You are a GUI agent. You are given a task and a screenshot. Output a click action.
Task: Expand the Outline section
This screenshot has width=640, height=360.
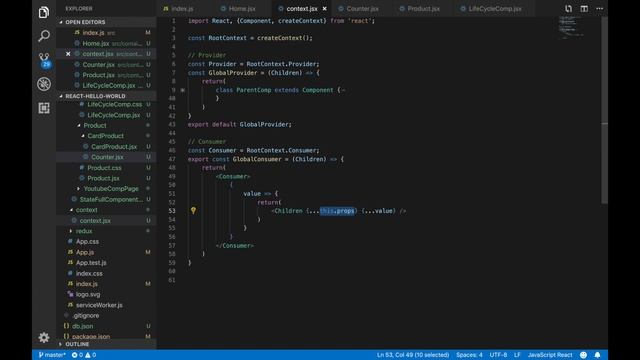77,344
